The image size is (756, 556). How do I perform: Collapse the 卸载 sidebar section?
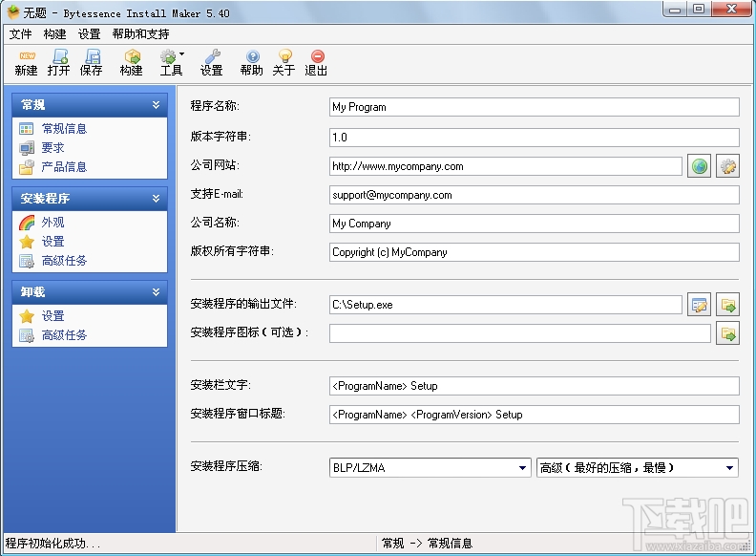coord(156,292)
